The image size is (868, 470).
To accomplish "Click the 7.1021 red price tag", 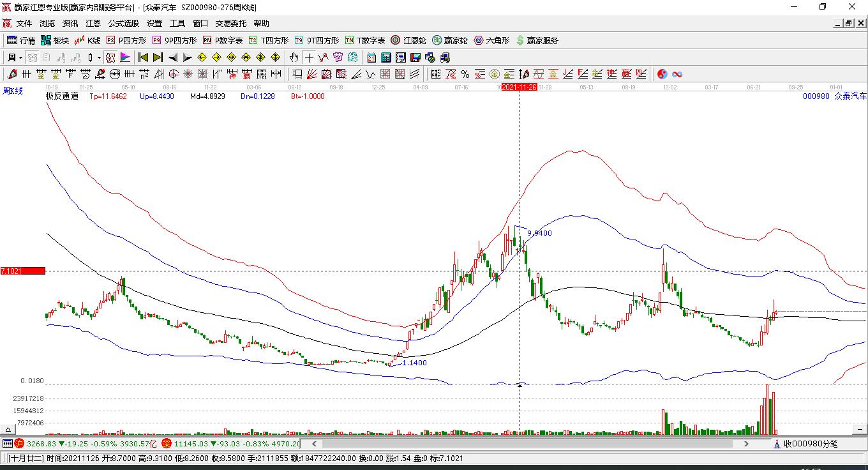I will coord(23,271).
